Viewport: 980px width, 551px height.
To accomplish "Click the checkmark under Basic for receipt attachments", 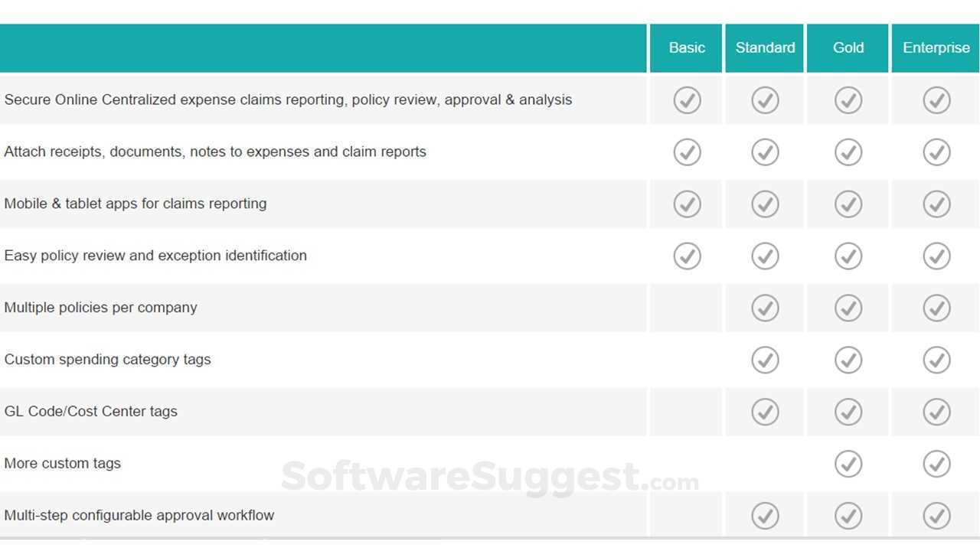I will (x=686, y=152).
